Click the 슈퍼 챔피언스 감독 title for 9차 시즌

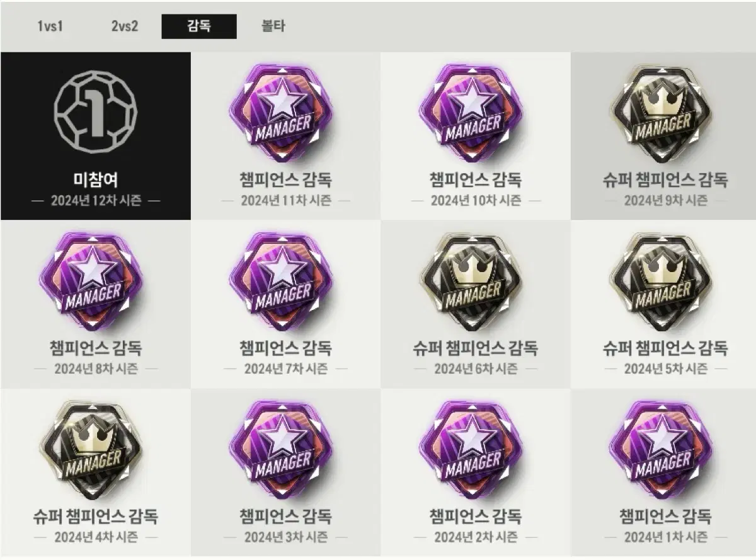pos(665,180)
